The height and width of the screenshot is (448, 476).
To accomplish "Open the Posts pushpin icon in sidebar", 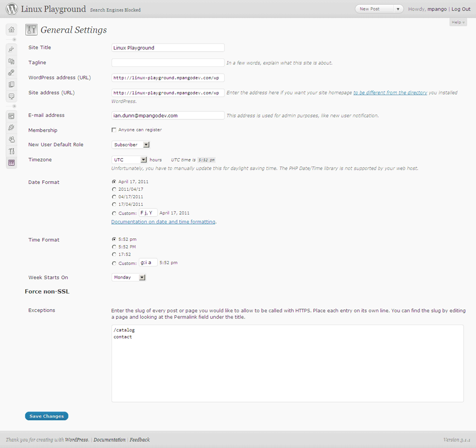I will pos(11,49).
